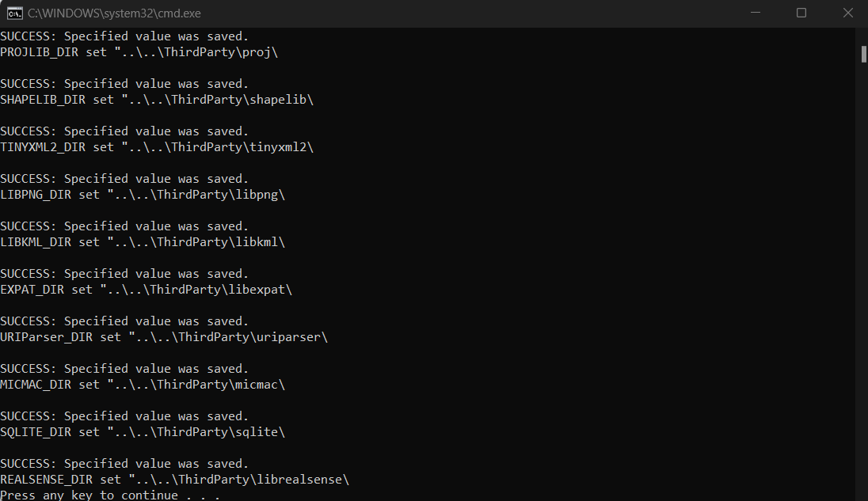Open the cmd.exe system menu icon
Screen dimensions: 868x501
[14, 13]
